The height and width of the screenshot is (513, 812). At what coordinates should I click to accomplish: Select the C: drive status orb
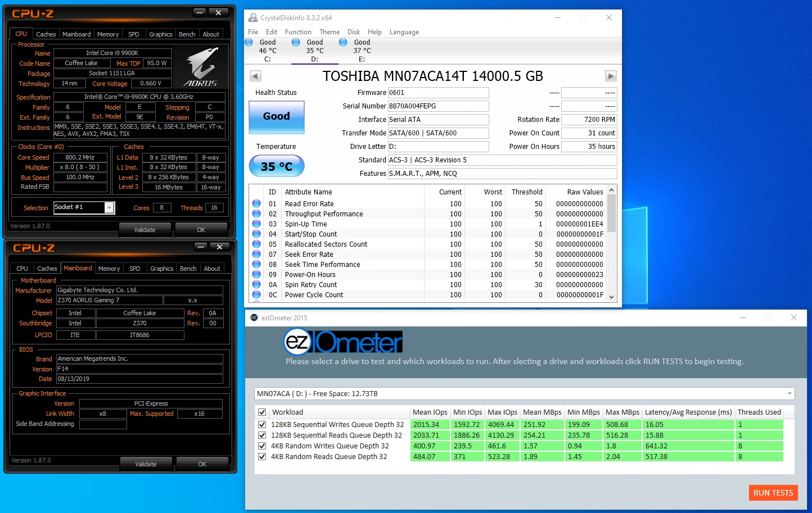(x=249, y=43)
